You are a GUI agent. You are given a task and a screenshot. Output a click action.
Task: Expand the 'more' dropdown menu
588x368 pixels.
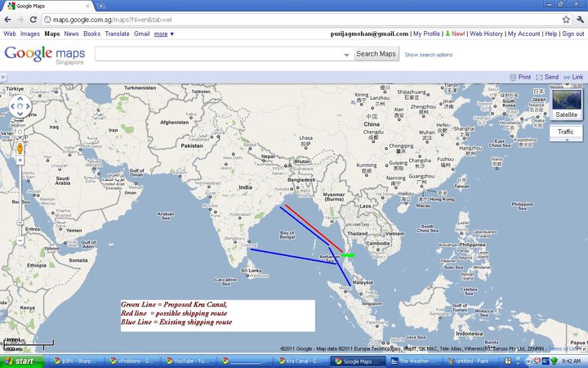pos(164,34)
